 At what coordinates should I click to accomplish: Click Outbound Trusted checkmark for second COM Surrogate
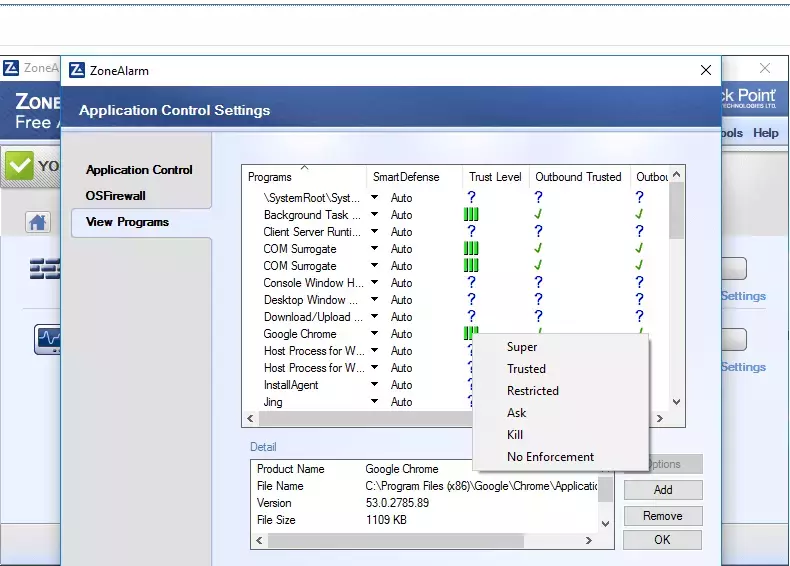tap(538, 265)
